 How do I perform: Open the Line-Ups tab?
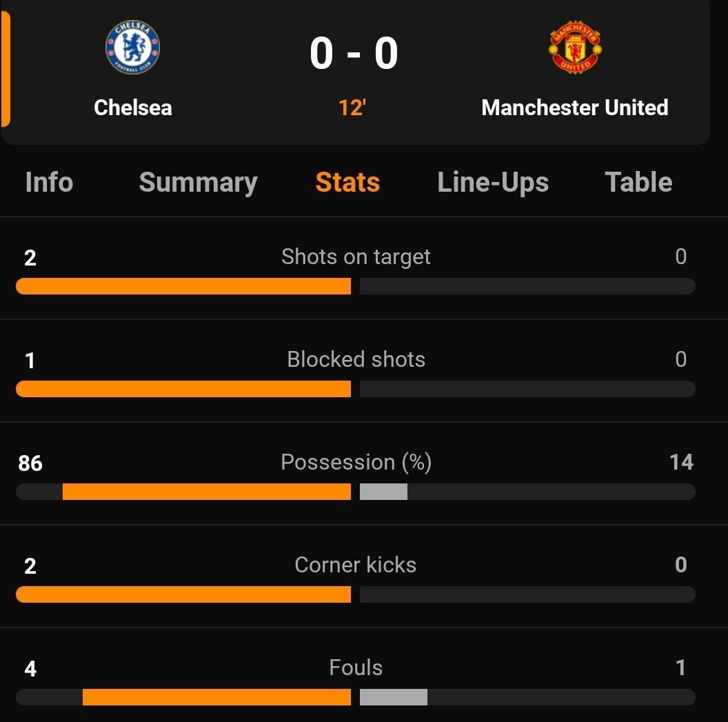(493, 182)
